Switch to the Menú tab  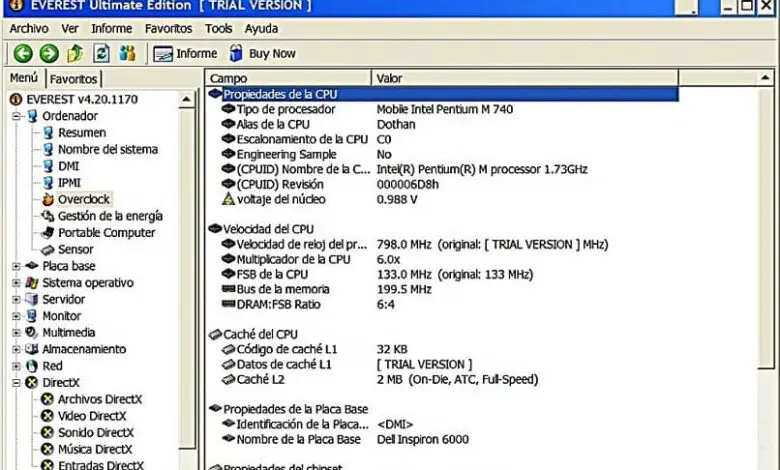coord(24,78)
